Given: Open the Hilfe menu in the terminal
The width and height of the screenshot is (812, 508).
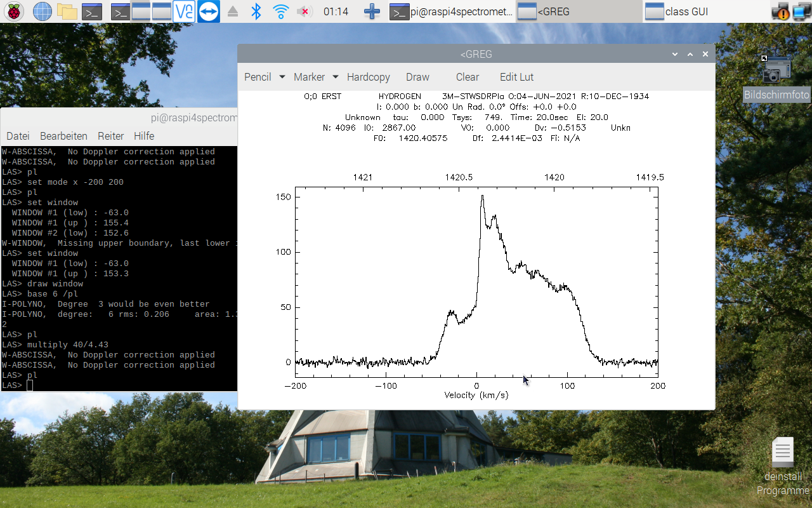Looking at the screenshot, I should 144,136.
